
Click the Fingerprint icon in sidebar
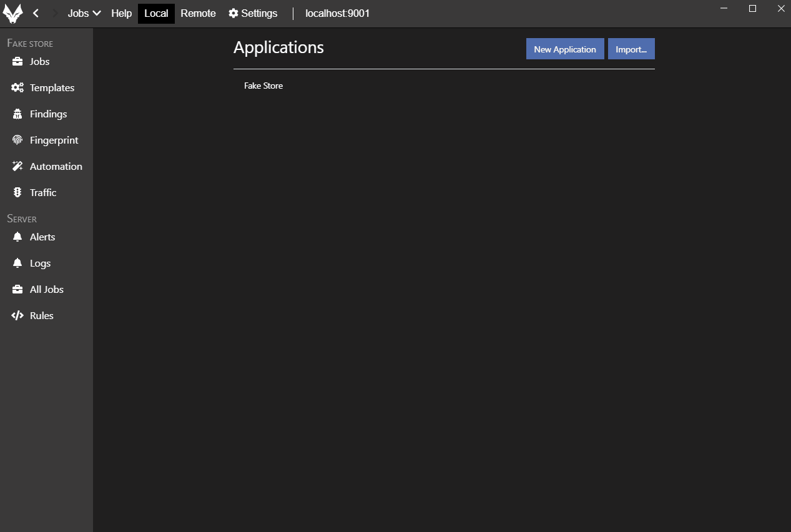coord(17,140)
